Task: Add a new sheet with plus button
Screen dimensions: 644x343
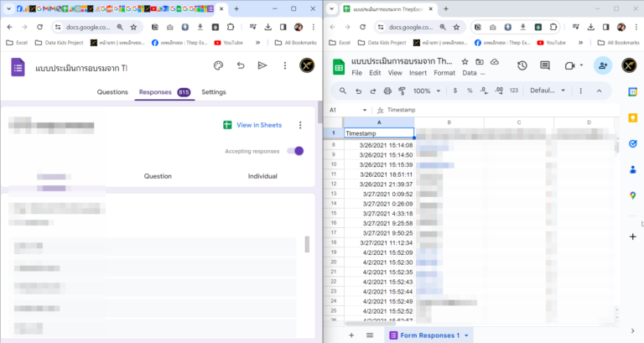Action: 351,335
